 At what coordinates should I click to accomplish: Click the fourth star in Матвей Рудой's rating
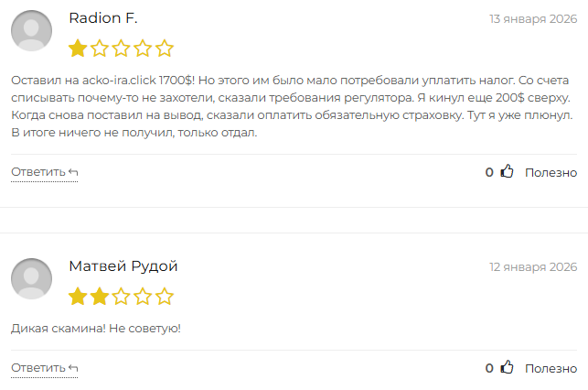point(143,297)
